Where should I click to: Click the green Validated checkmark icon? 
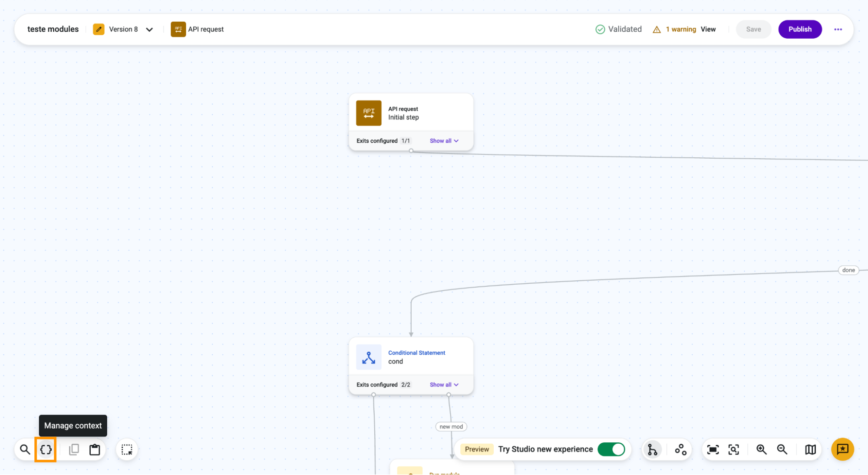(600, 29)
